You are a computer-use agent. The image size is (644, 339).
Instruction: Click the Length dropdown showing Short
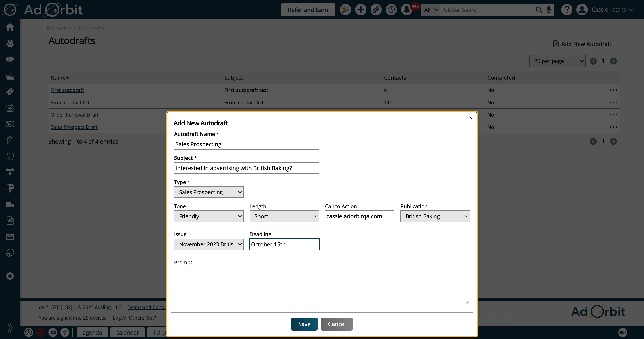(x=284, y=216)
